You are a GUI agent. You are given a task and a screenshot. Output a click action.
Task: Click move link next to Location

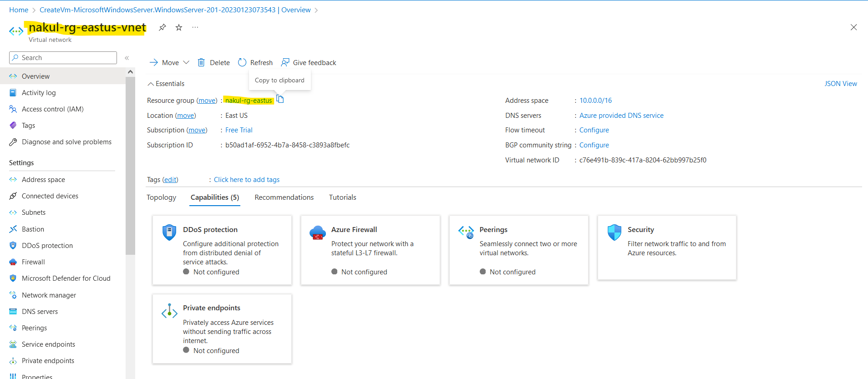tap(186, 116)
